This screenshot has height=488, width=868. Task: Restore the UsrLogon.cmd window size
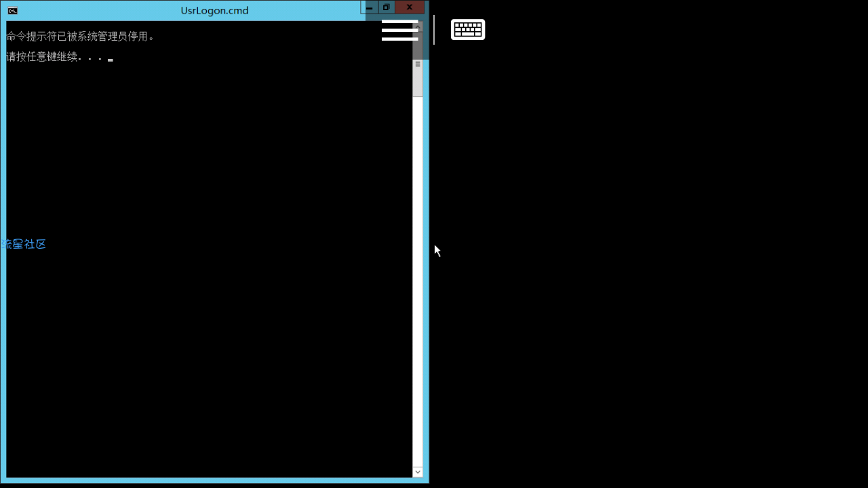point(387,7)
